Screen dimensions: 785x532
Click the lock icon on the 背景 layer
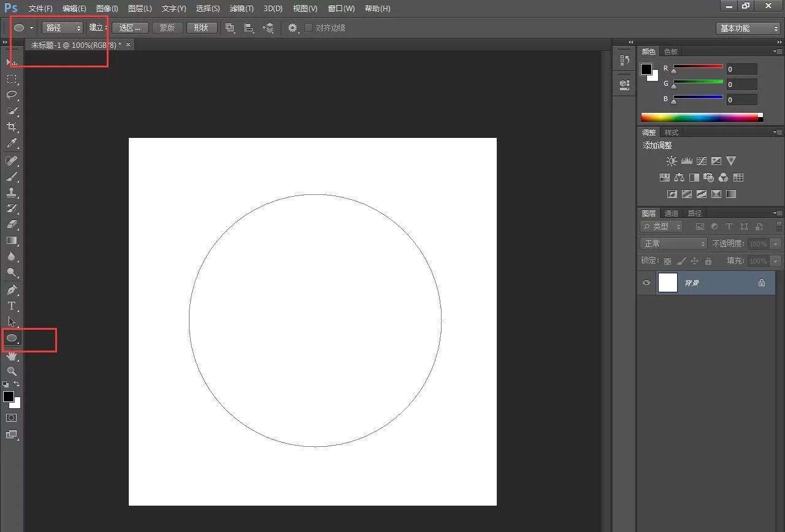[762, 283]
